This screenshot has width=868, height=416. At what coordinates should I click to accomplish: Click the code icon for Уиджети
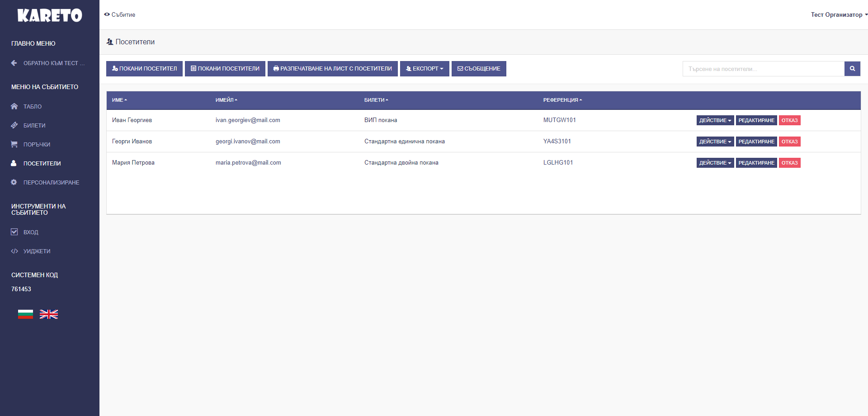point(14,251)
